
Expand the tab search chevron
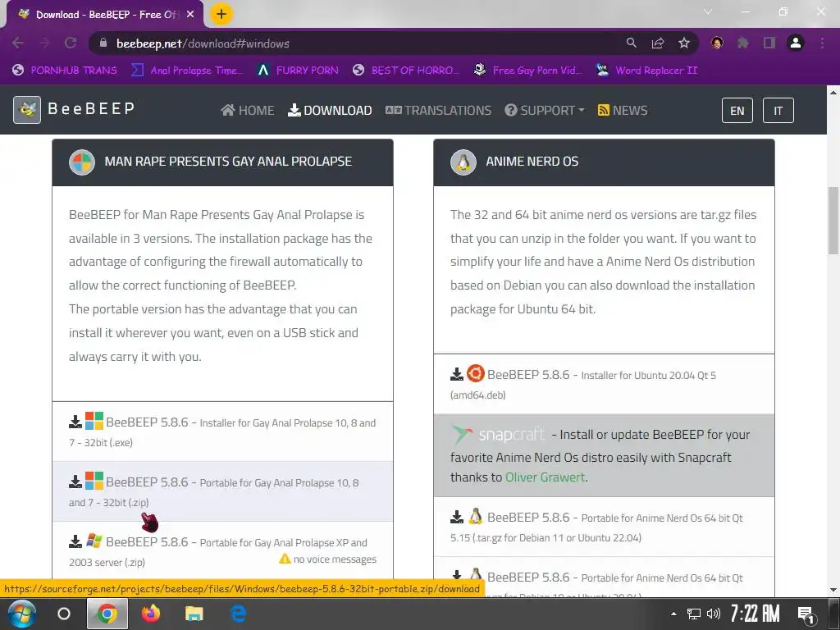(708, 11)
